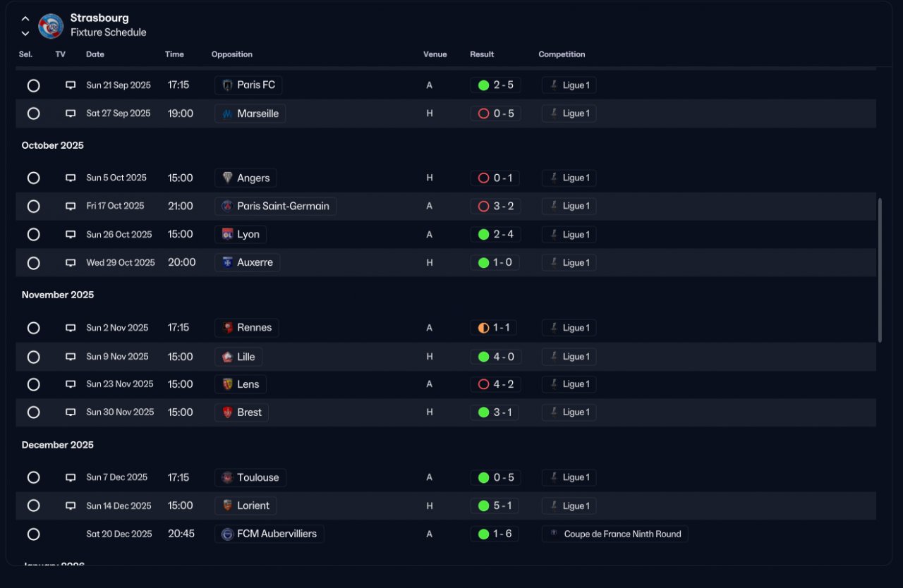
Task: Click the Strasbourg club crest icon
Action: click(51, 25)
